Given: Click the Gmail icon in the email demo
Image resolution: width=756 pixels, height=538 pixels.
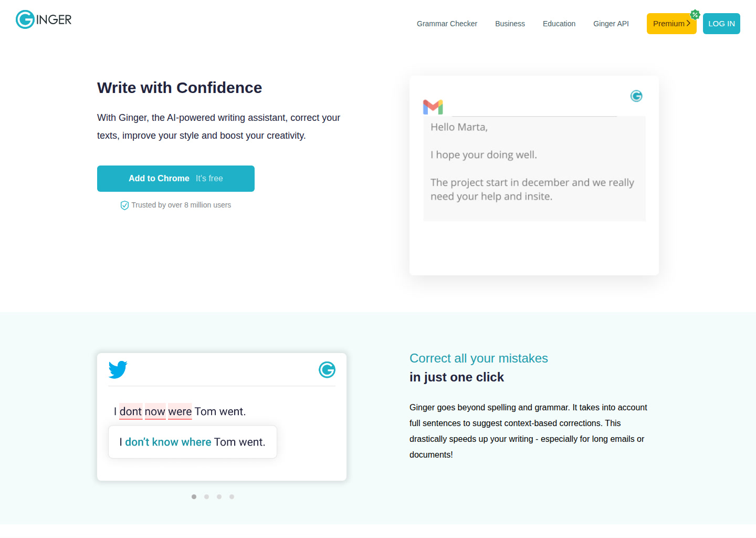Looking at the screenshot, I should coord(433,107).
